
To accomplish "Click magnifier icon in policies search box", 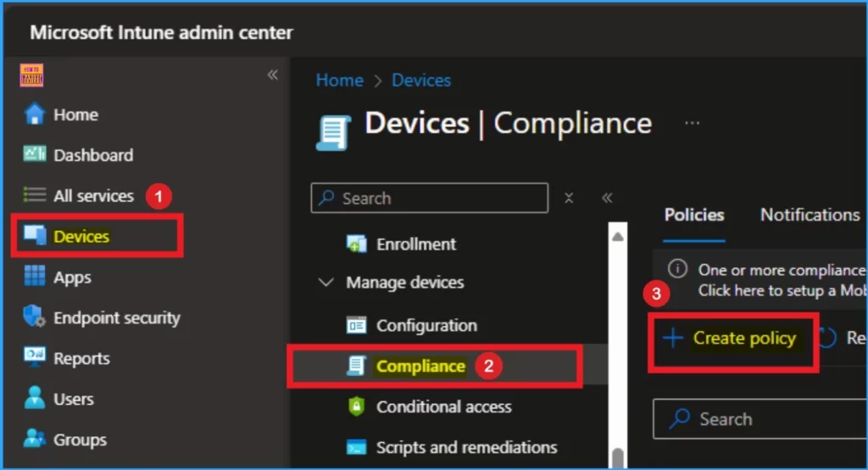I will (680, 418).
